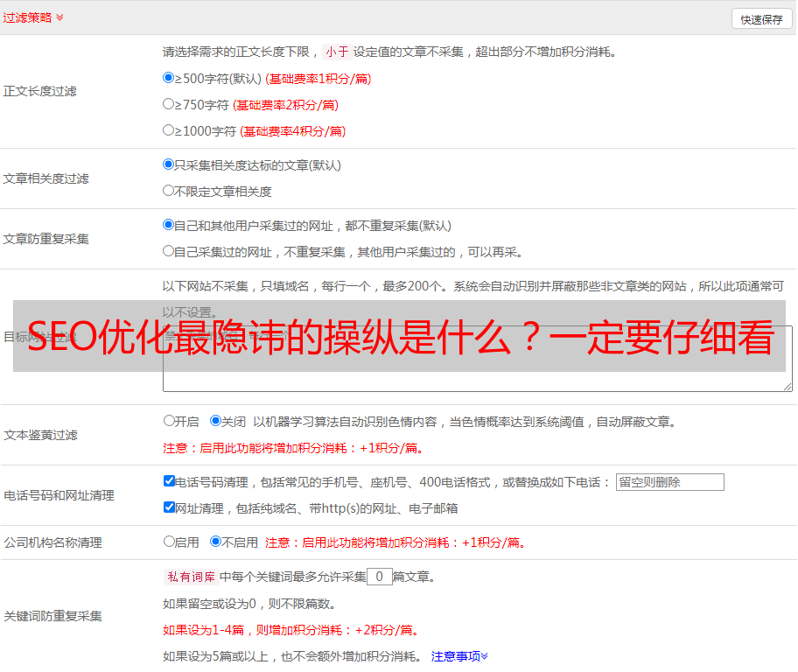Click the 基础费率2积分/篇 red note

click(285, 105)
